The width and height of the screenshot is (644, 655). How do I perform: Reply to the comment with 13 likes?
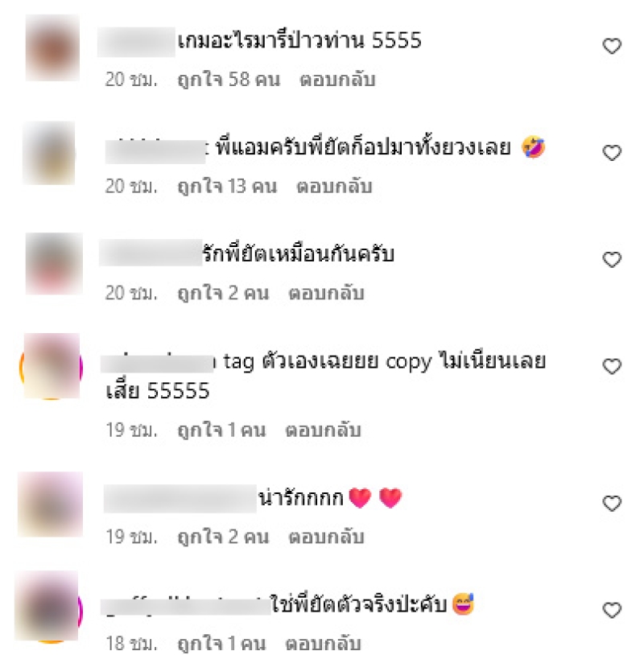334,187
